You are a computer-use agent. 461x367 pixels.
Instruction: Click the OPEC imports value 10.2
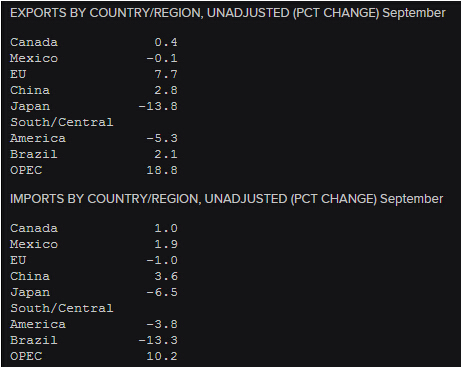point(162,356)
